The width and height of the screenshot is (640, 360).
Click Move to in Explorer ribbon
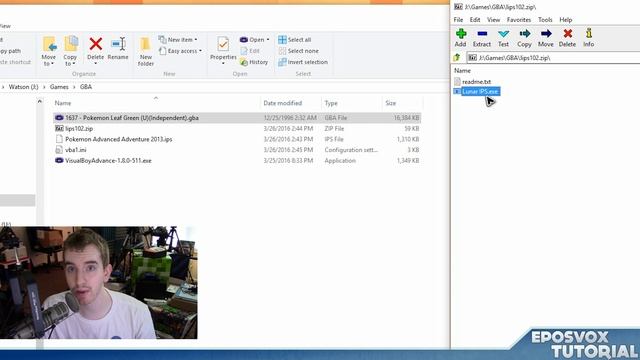[49, 51]
